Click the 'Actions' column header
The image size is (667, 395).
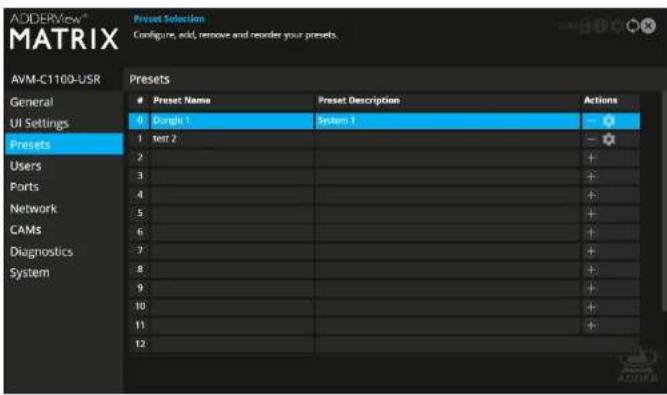tap(600, 100)
